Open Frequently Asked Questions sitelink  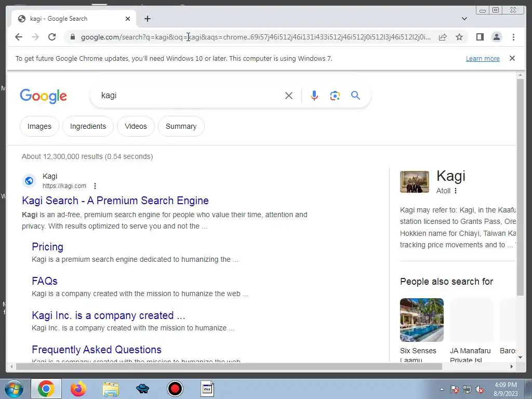[x=97, y=350]
